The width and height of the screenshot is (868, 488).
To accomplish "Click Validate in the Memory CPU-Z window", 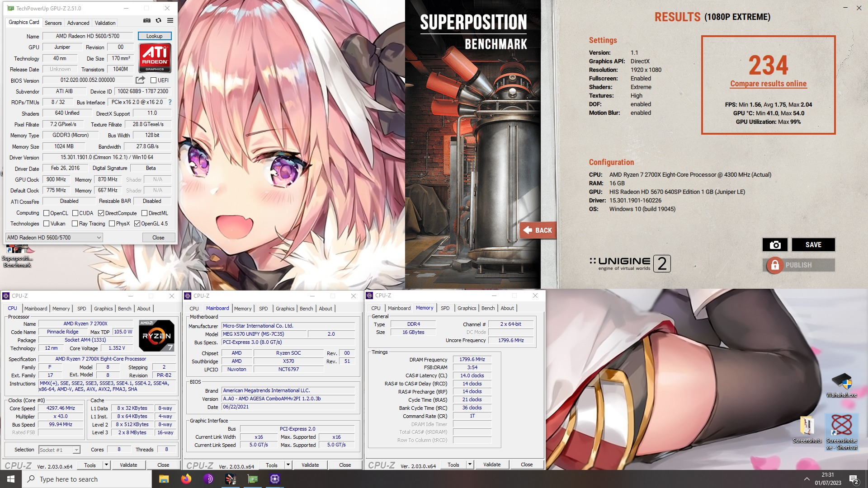I will point(492,465).
